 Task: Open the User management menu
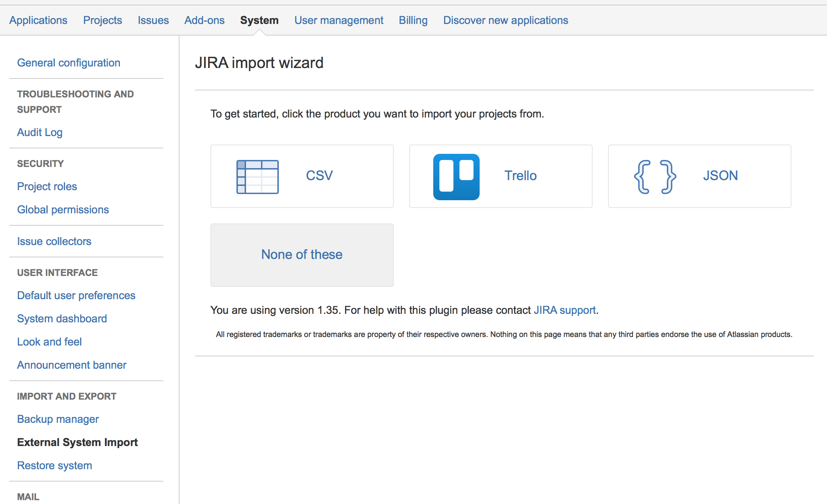click(338, 20)
